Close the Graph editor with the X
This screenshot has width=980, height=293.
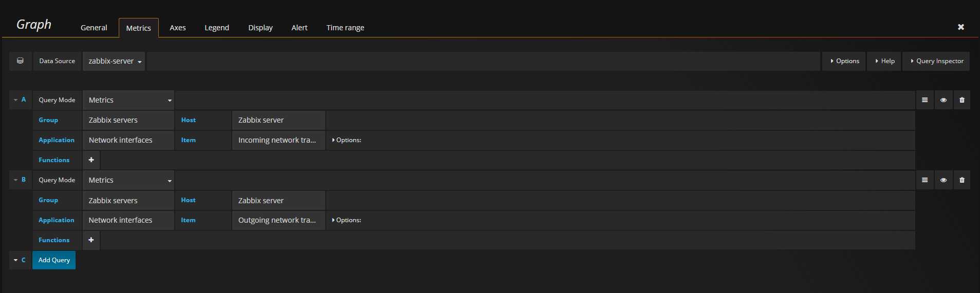click(961, 27)
